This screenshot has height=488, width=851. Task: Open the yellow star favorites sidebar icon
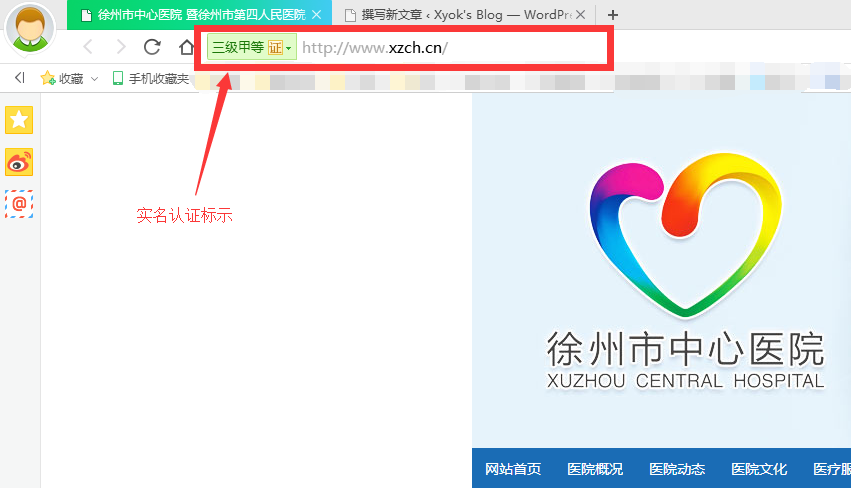pos(19,120)
